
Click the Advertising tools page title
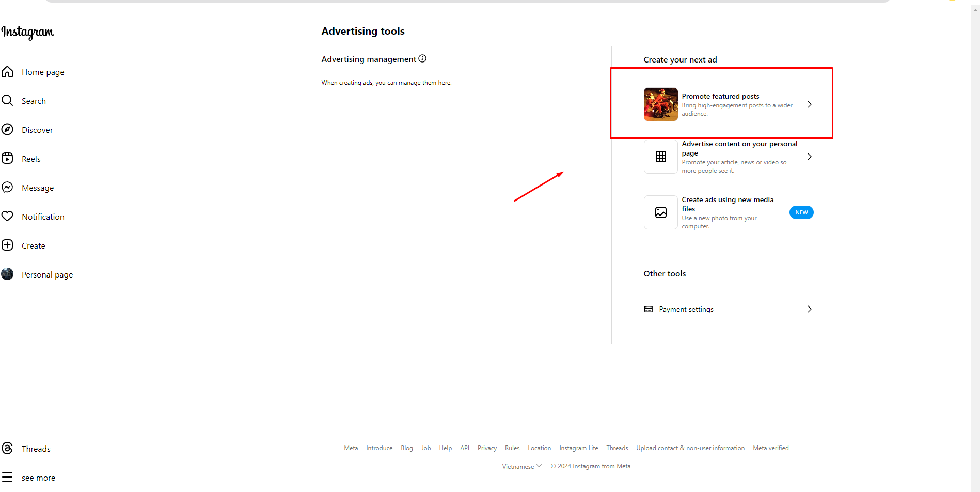point(363,31)
